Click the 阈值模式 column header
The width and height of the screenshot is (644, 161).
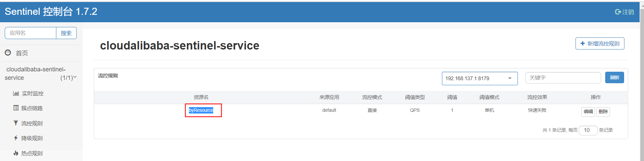coord(489,97)
